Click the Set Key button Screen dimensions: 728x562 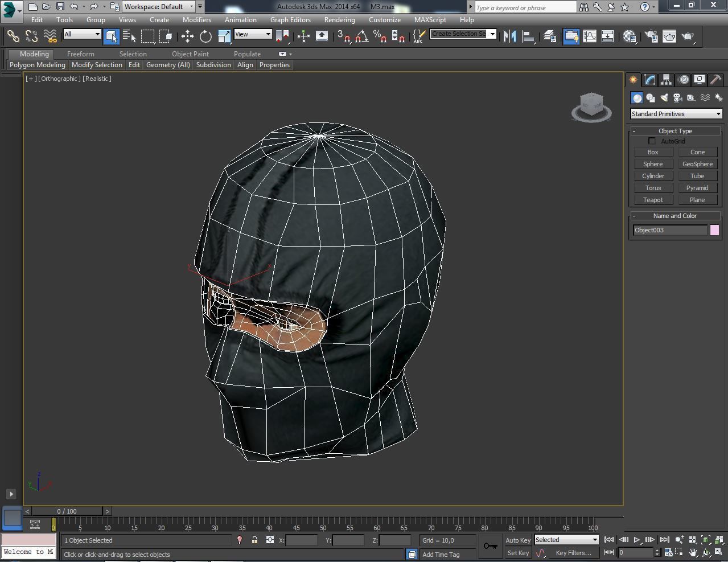point(518,553)
